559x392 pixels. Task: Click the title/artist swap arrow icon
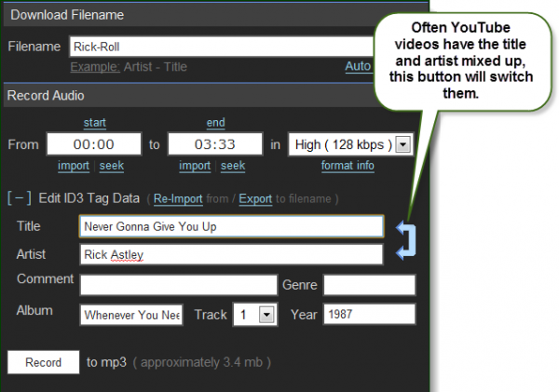pos(406,240)
